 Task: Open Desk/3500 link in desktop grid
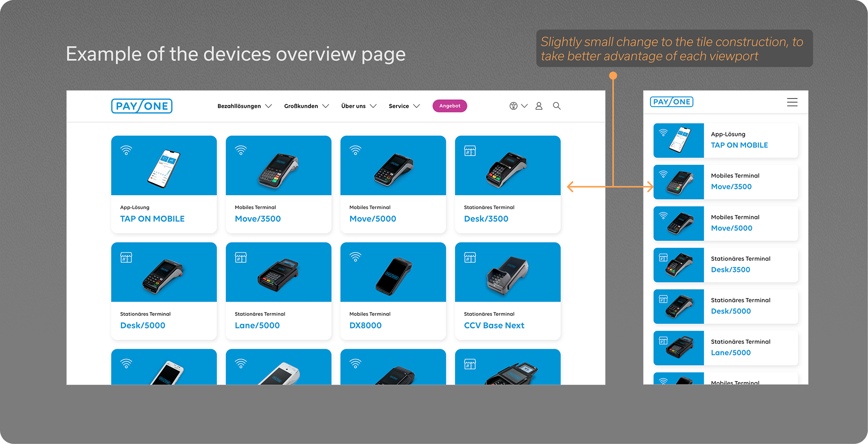click(x=486, y=219)
